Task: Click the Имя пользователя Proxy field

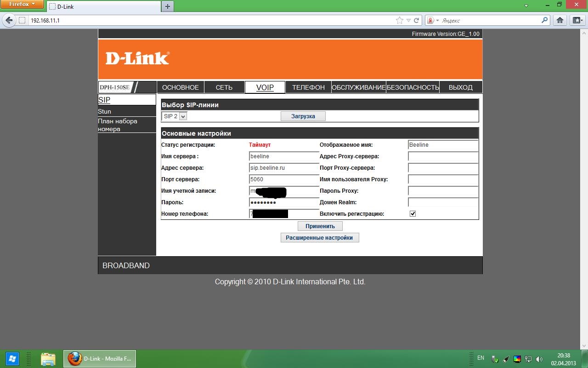Action: pos(443,179)
